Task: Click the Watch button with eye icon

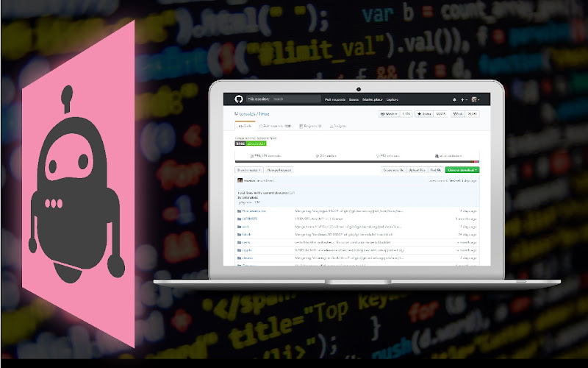Action: tap(389, 114)
